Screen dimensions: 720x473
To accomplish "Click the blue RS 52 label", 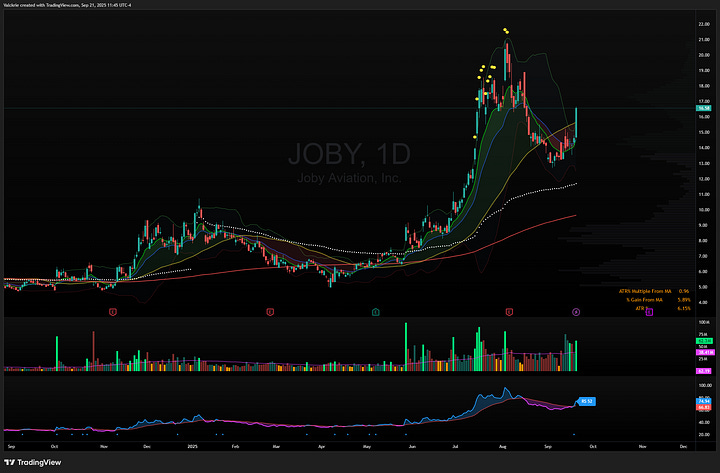I will (x=587, y=401).
